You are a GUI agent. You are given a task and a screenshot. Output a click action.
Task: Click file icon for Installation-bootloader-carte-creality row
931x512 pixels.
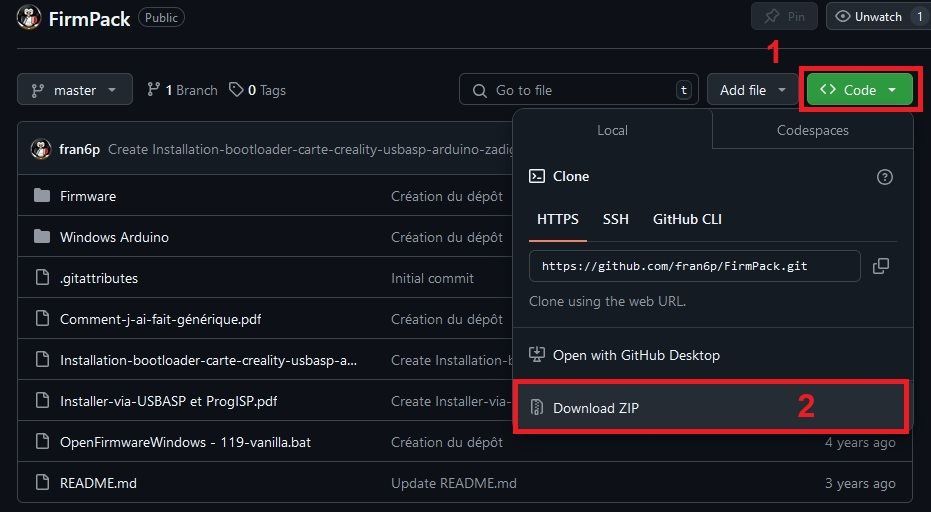42,359
